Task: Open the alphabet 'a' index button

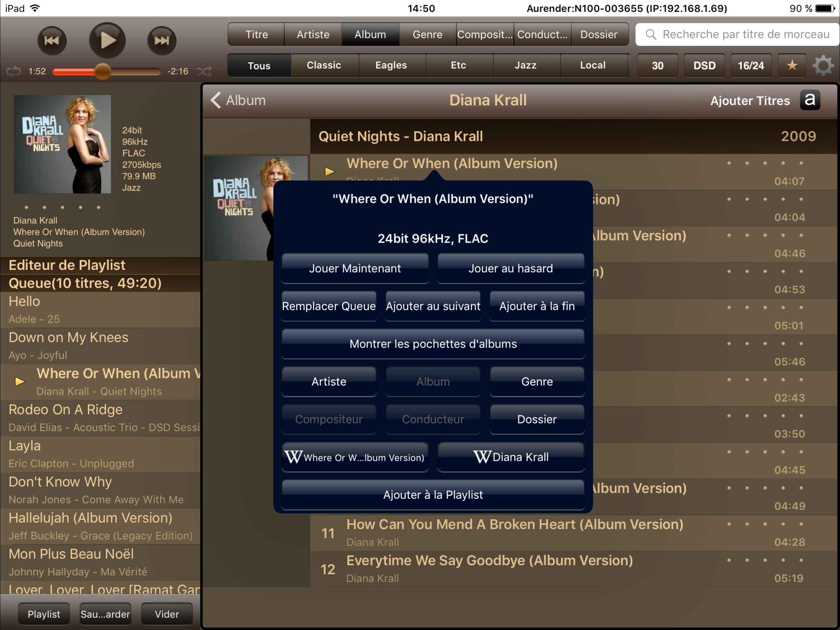Action: (810, 100)
